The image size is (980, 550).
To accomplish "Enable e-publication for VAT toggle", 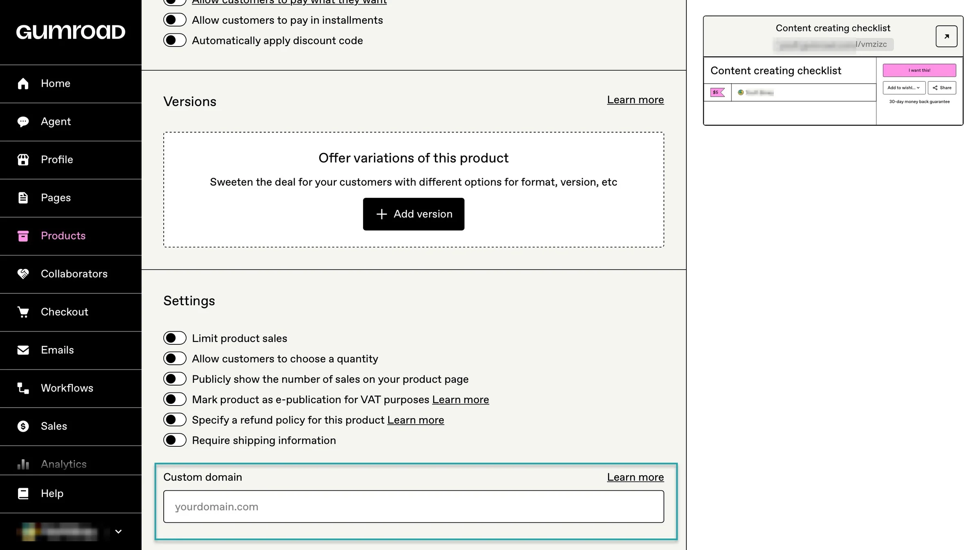I will click(x=175, y=399).
